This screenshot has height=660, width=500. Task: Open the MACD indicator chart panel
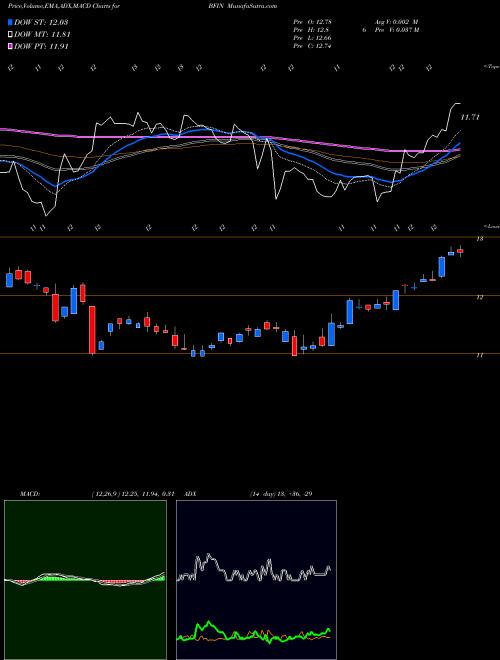click(x=85, y=580)
